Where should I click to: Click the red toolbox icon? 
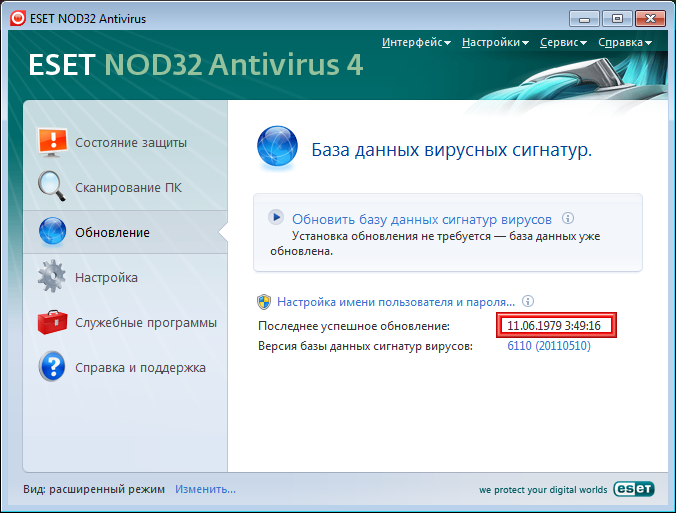point(52,322)
